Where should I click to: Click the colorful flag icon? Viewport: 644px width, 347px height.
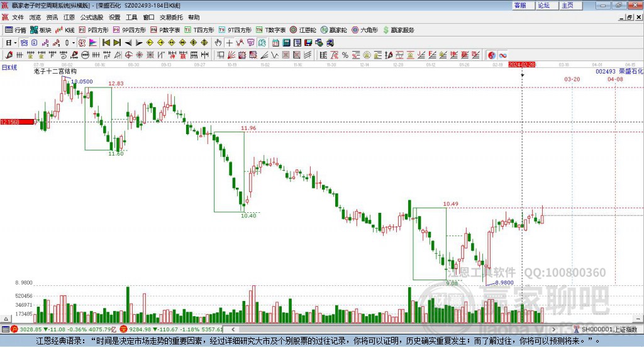[x=93, y=43]
